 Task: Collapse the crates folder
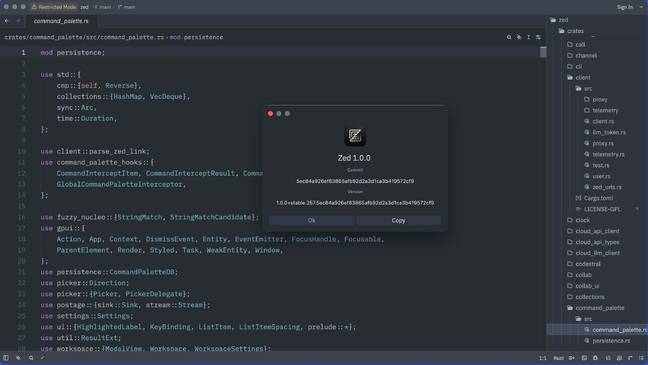click(572, 31)
